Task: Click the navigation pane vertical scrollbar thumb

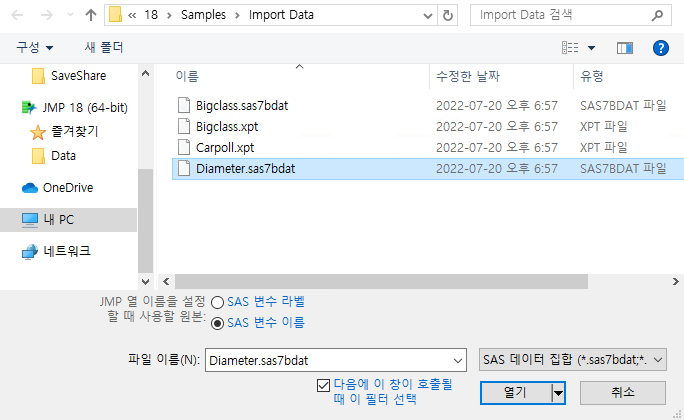Action: (146, 220)
